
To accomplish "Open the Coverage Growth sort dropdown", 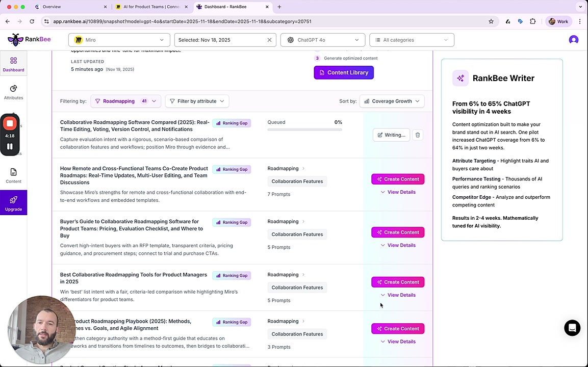I will pyautogui.click(x=392, y=101).
